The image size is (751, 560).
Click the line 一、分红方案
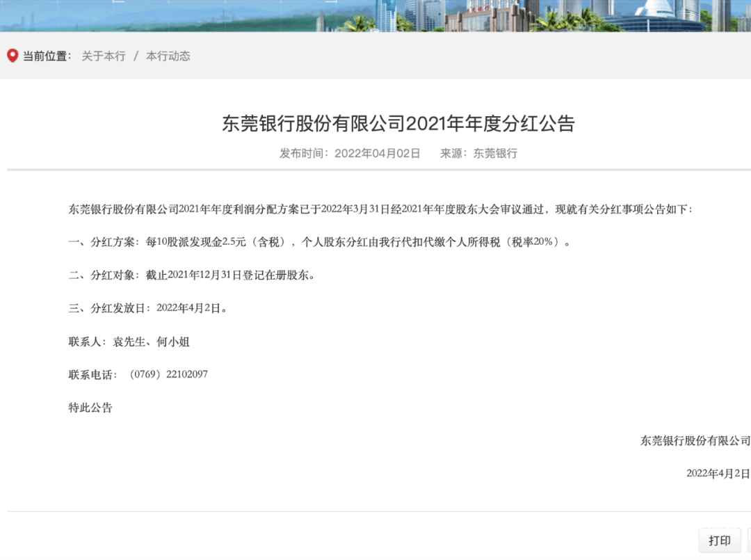pos(320,242)
